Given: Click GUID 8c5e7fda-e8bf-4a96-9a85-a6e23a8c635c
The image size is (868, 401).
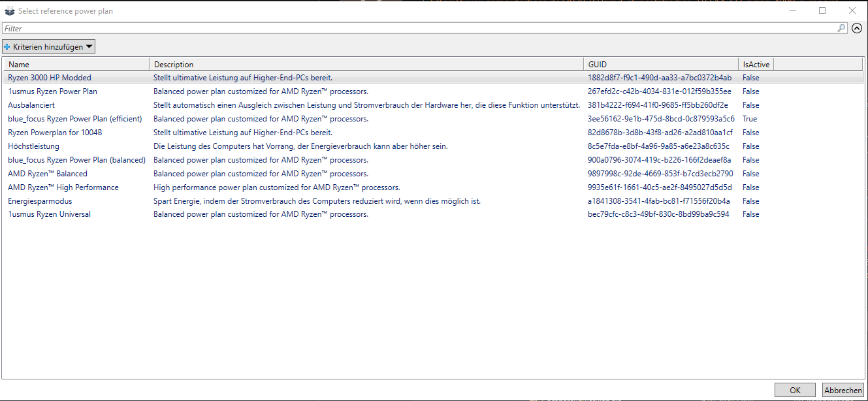Looking at the screenshot, I should click(x=658, y=146).
